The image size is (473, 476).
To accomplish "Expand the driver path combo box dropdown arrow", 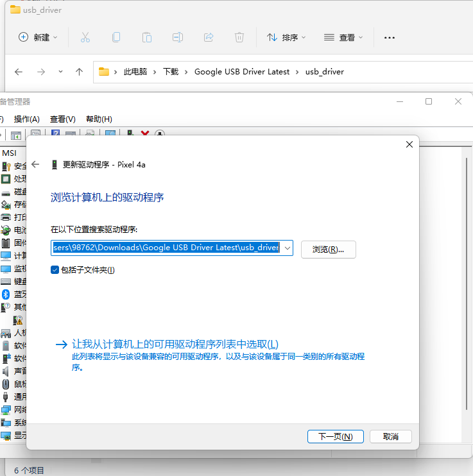I will (x=287, y=248).
